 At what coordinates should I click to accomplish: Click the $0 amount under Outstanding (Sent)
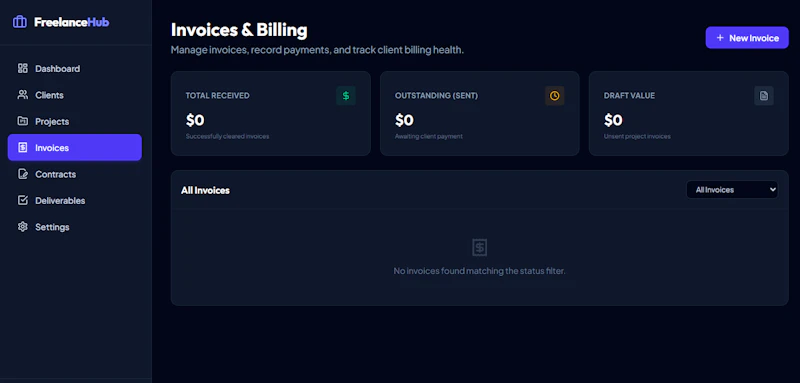[404, 120]
